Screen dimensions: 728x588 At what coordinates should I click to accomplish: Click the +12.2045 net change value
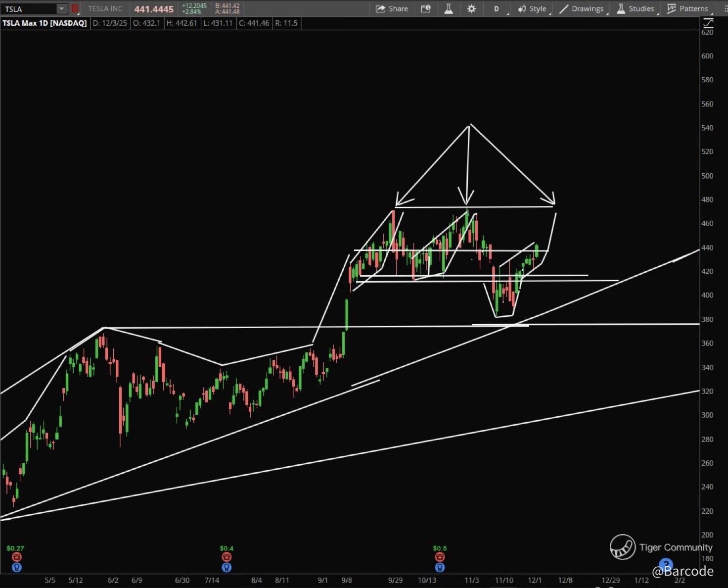pos(194,6)
